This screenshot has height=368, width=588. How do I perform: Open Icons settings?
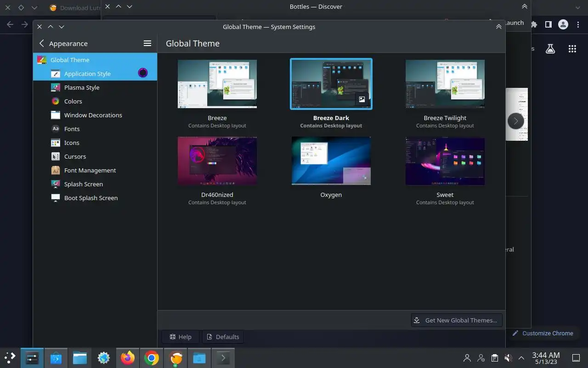coord(95,143)
